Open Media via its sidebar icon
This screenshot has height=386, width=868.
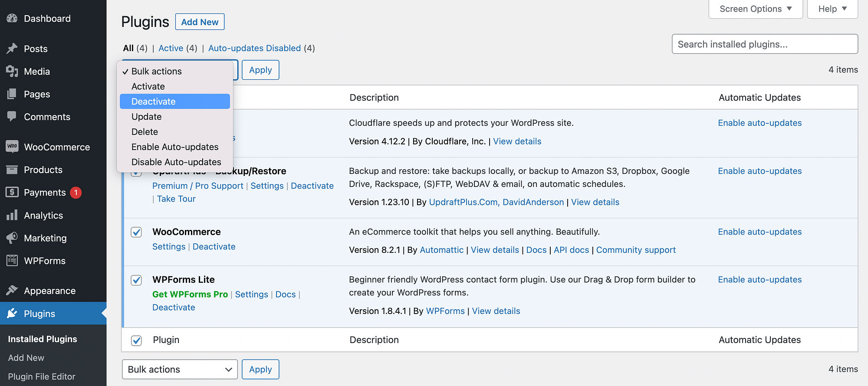(12, 71)
